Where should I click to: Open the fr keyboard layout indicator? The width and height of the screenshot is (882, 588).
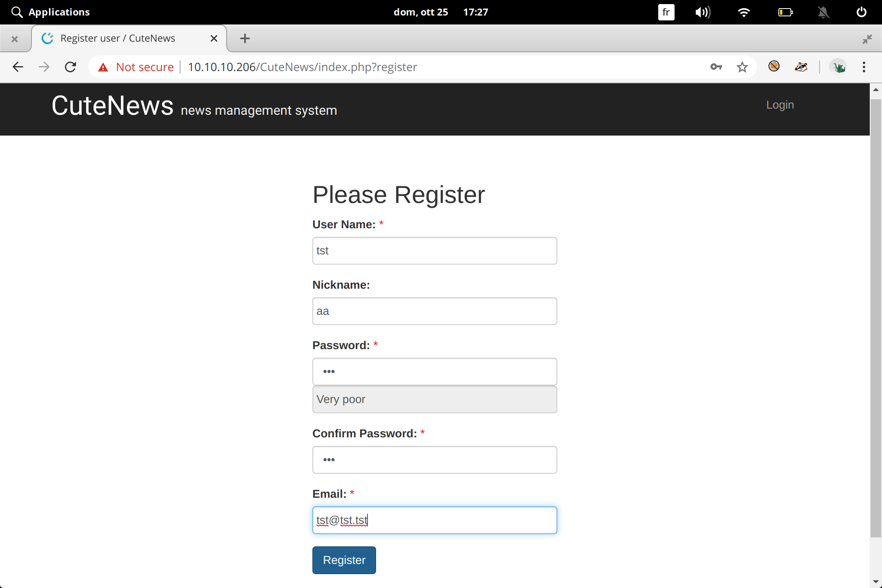[x=666, y=12]
